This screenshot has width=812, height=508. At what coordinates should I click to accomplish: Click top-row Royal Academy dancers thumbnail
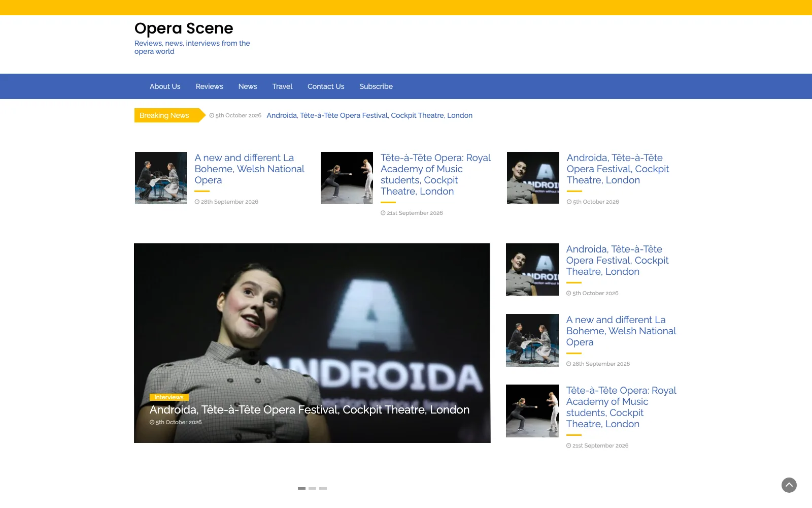347,178
